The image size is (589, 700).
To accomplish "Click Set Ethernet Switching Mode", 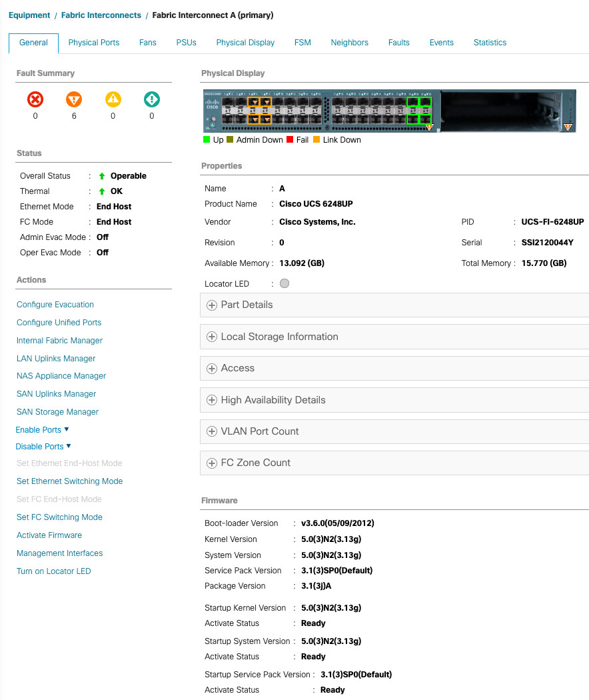I will 69,481.
